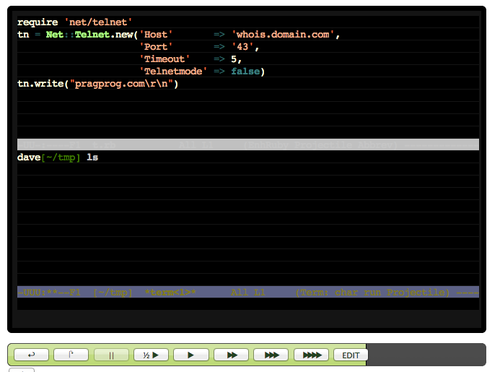Click the 'Timeout' key in code
The height and width of the screenshot is (372, 500).
point(164,59)
